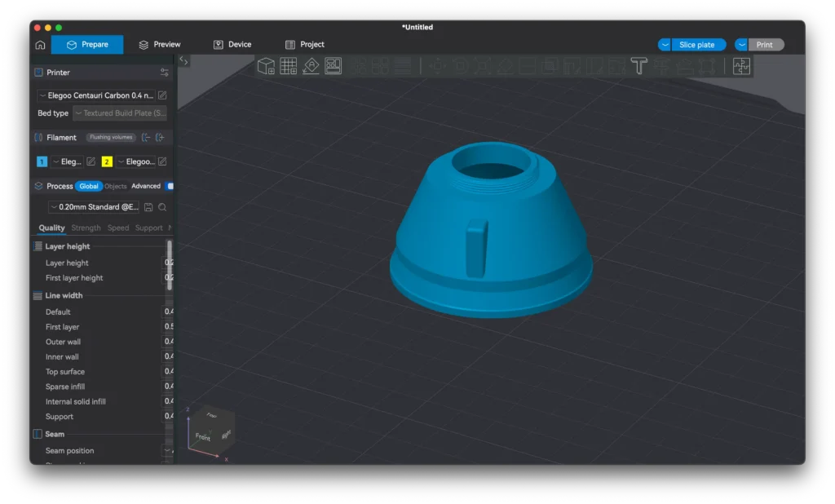
Task: Switch Process settings to Advanced mode
Action: [146, 186]
